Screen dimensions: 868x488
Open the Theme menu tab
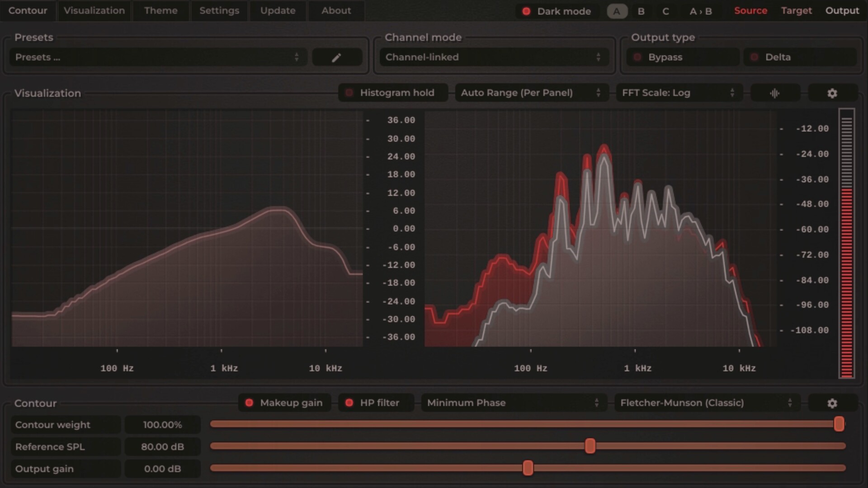click(160, 11)
